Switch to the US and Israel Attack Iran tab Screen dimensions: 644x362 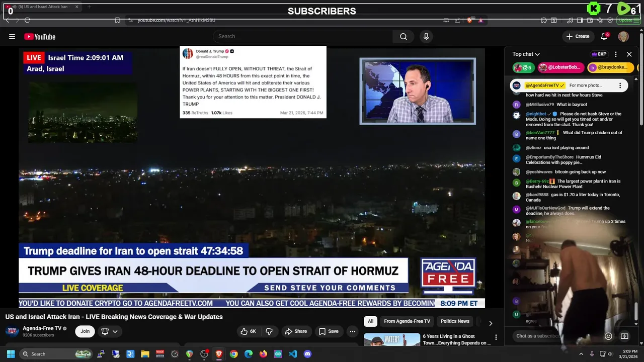coord(42,7)
